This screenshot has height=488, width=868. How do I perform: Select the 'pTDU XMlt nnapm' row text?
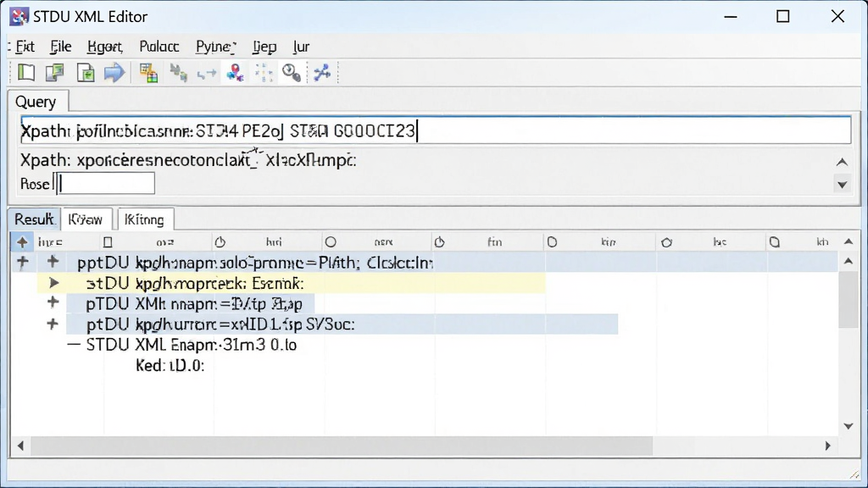[x=194, y=304]
